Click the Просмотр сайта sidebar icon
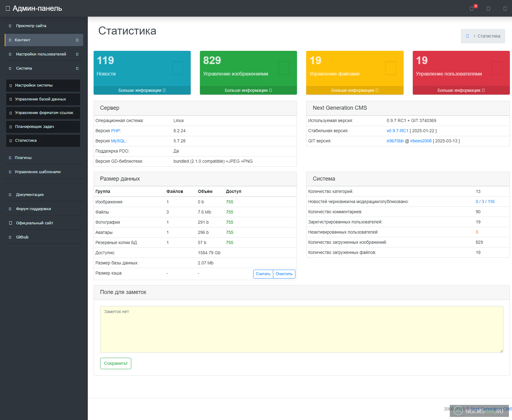Screen dimensions: 512x420 [x=10, y=26]
